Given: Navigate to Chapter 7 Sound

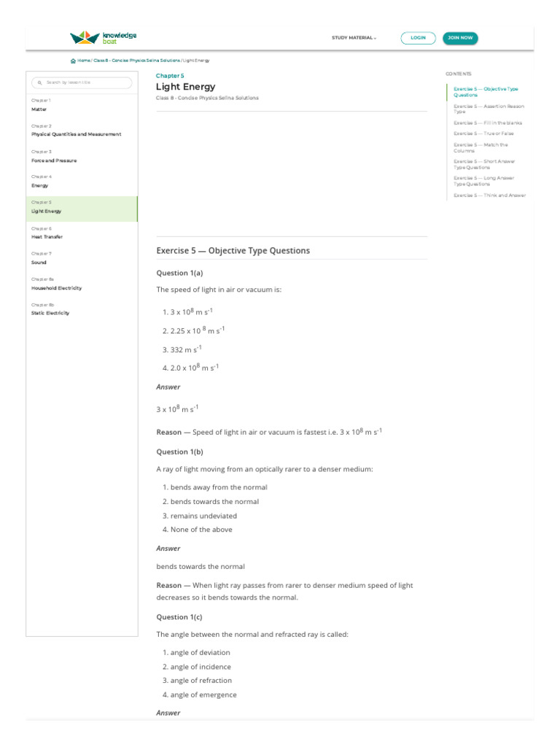Looking at the screenshot, I should [39, 262].
